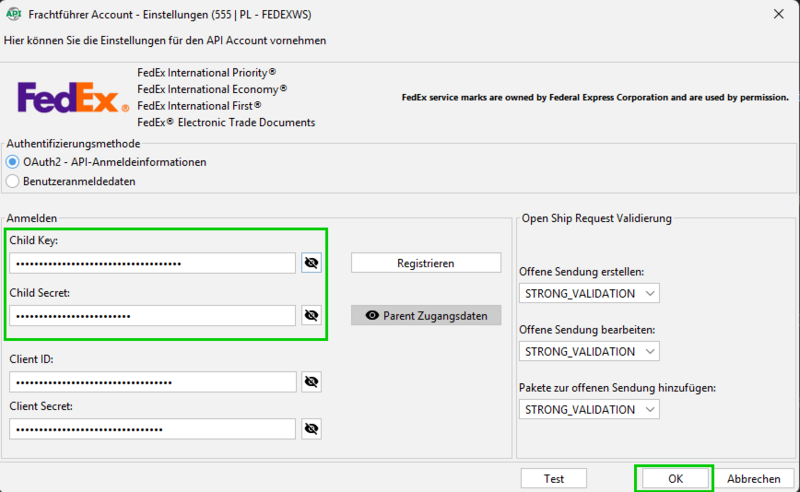The image size is (800, 492).
Task: Focus the Child Key input field
Action: click(153, 263)
